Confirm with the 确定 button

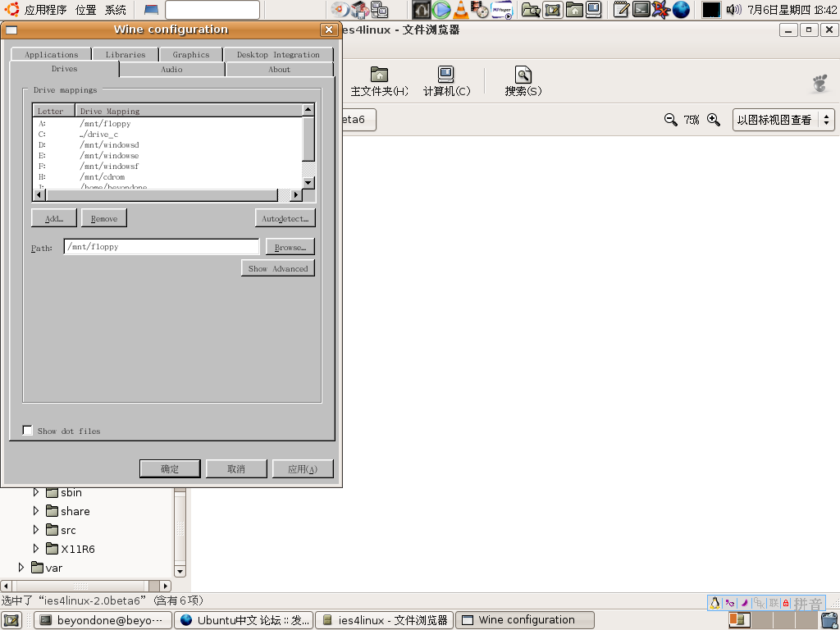click(x=170, y=468)
